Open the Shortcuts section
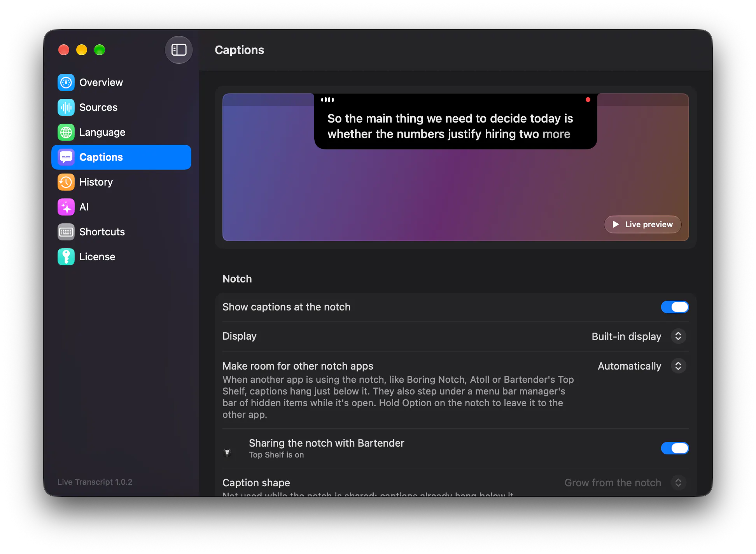756x554 pixels. pos(121,232)
